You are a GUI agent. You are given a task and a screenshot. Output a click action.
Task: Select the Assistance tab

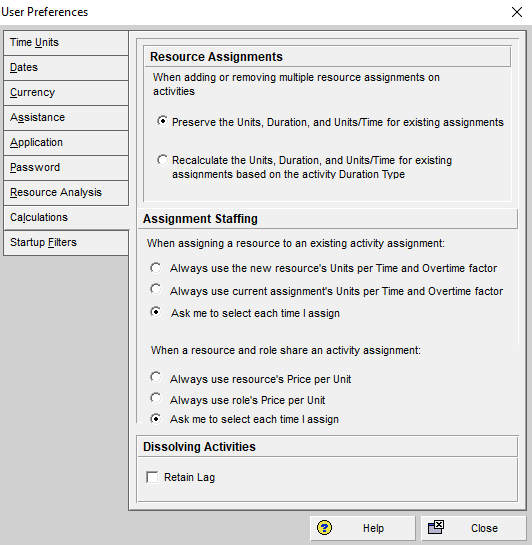tap(66, 118)
